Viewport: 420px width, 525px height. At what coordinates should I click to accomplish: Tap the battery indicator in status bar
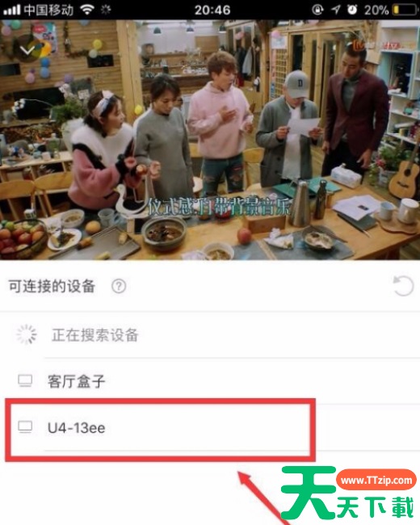click(405, 10)
